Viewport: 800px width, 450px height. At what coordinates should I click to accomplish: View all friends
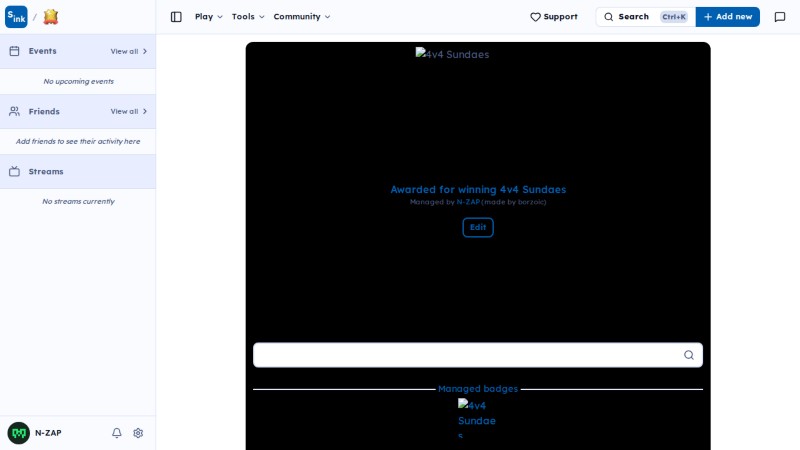[x=129, y=111]
